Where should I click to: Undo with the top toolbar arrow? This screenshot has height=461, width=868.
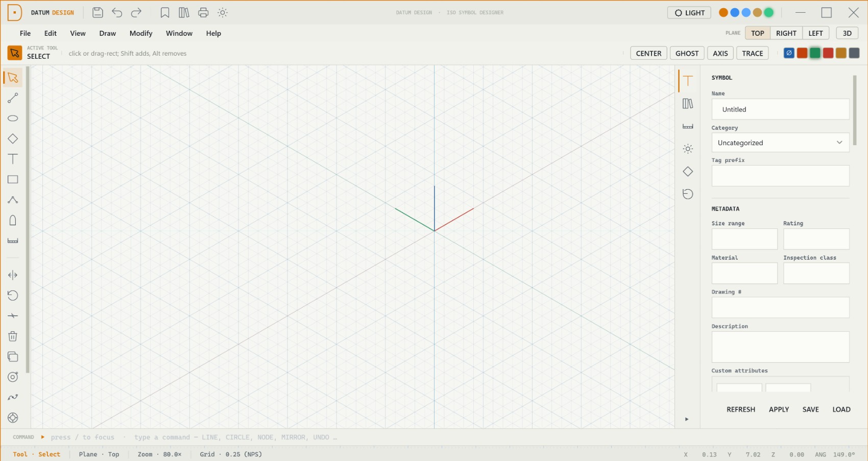[x=117, y=13]
